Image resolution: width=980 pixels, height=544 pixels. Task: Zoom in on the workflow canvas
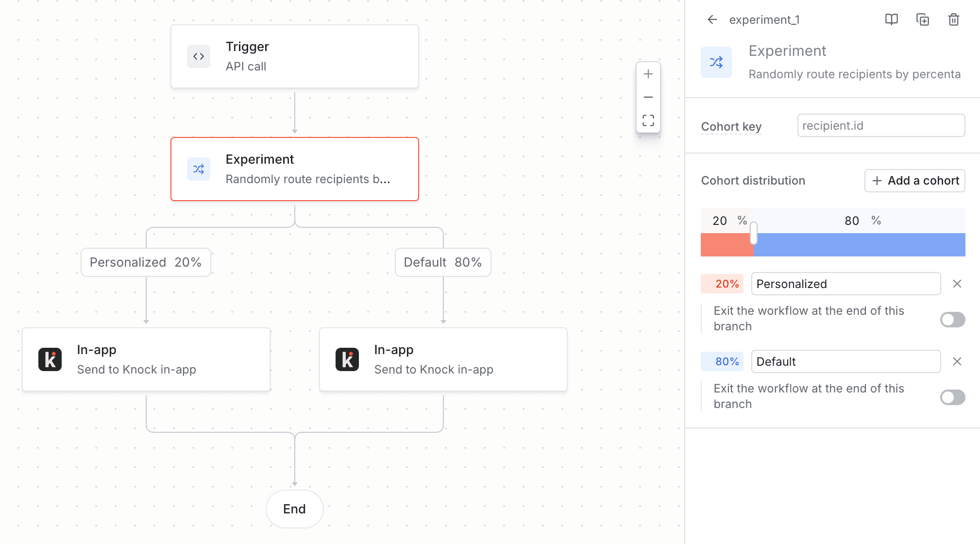coord(648,74)
